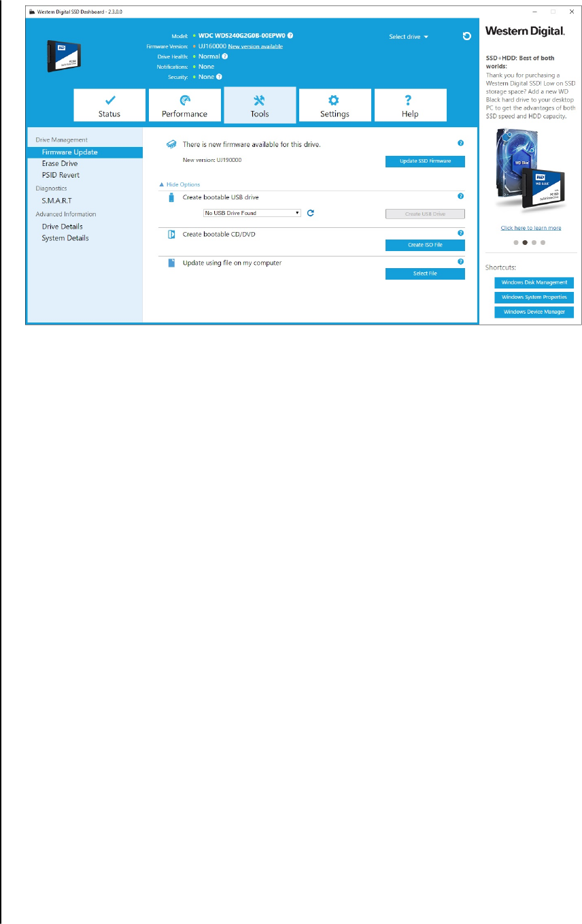The width and height of the screenshot is (582, 924).
Task: Open the Settings tab
Action: coord(335,105)
